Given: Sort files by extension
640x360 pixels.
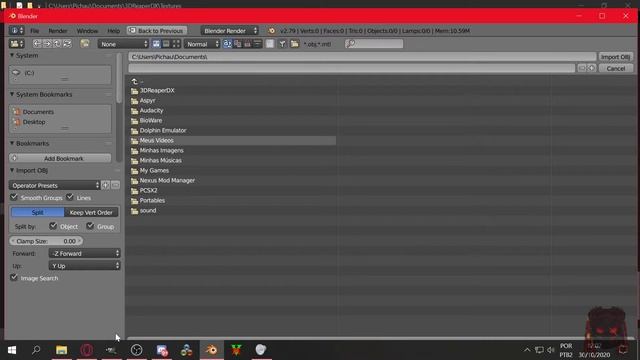Looking at the screenshot, I should tap(238, 44).
